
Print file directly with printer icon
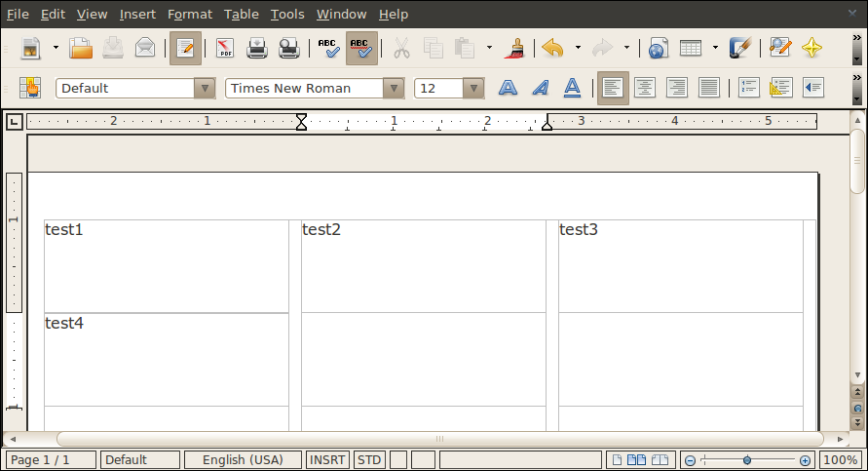point(257,48)
